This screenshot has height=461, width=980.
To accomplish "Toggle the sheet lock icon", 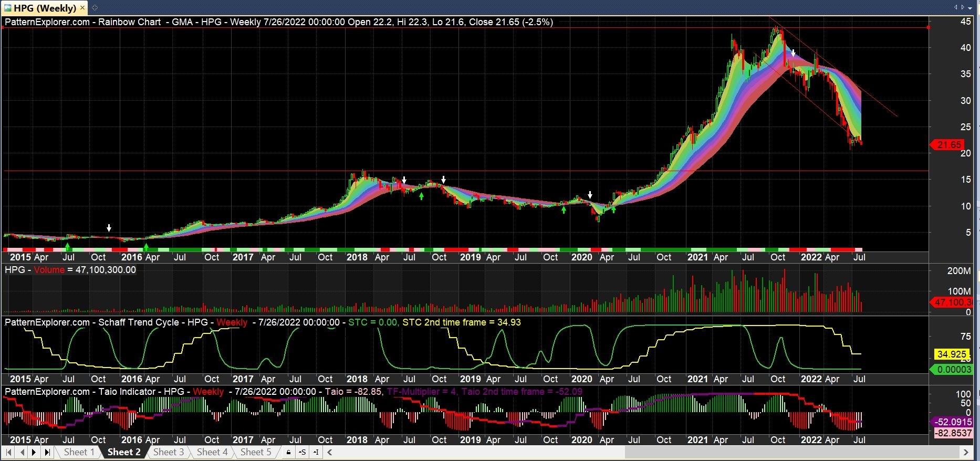I will [x=288, y=452].
